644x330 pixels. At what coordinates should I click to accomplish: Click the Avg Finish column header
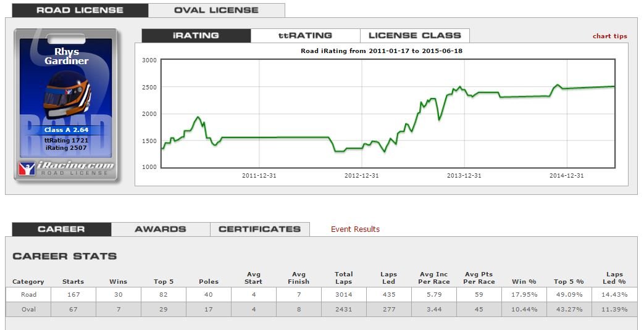(x=299, y=278)
